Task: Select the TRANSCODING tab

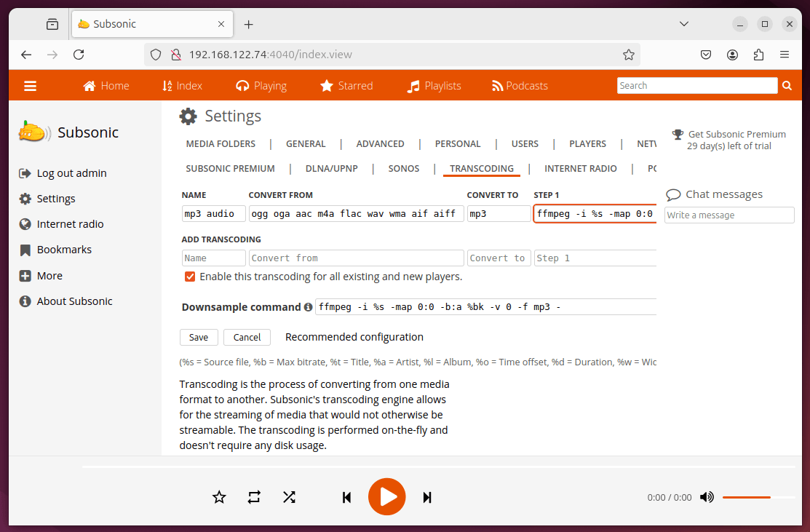Action: coord(482,168)
